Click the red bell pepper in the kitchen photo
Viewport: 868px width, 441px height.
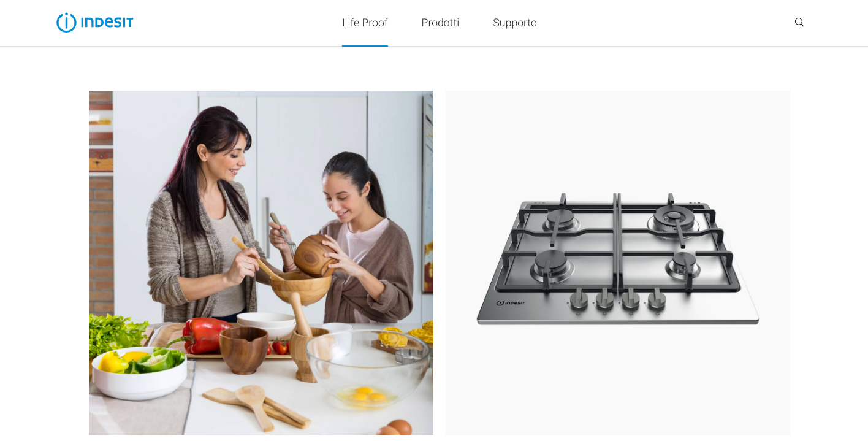(203, 334)
